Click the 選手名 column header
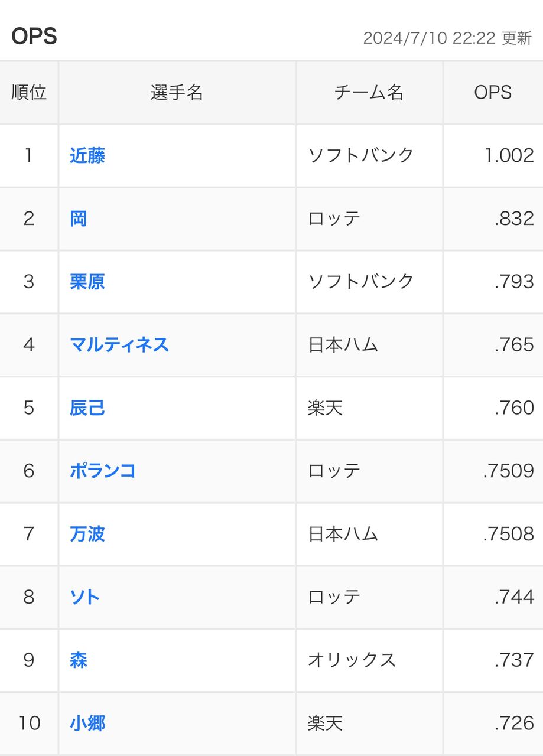Image resolution: width=543 pixels, height=756 pixels. pyautogui.click(x=177, y=93)
